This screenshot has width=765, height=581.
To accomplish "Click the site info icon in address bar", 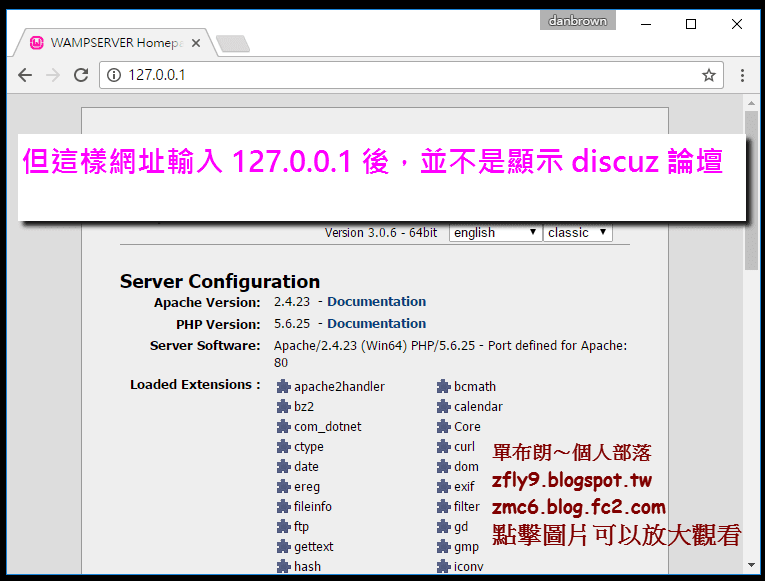I will [x=114, y=75].
